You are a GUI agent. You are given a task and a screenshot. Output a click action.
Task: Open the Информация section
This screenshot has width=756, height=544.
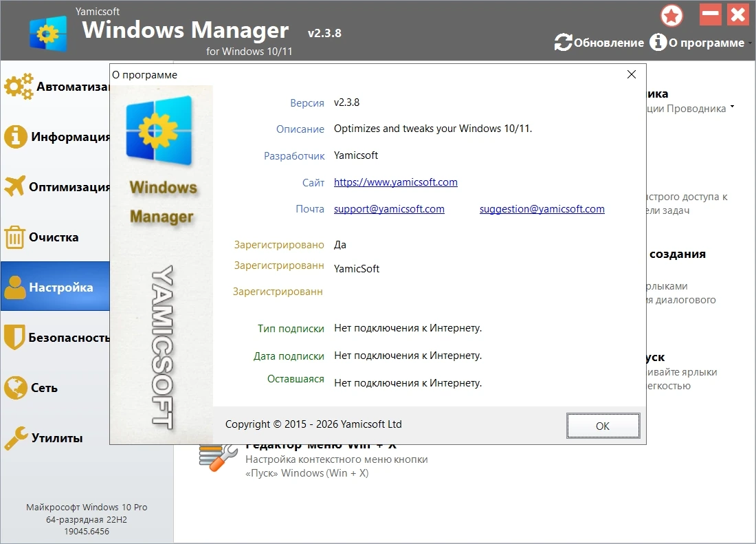[55, 136]
